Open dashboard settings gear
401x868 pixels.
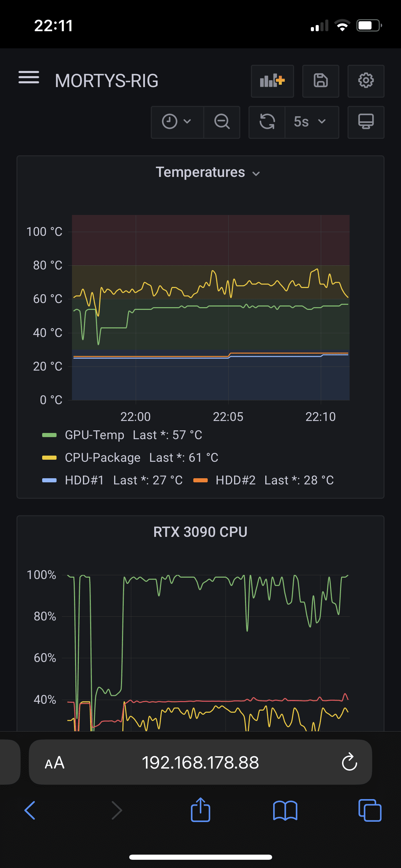tap(366, 81)
